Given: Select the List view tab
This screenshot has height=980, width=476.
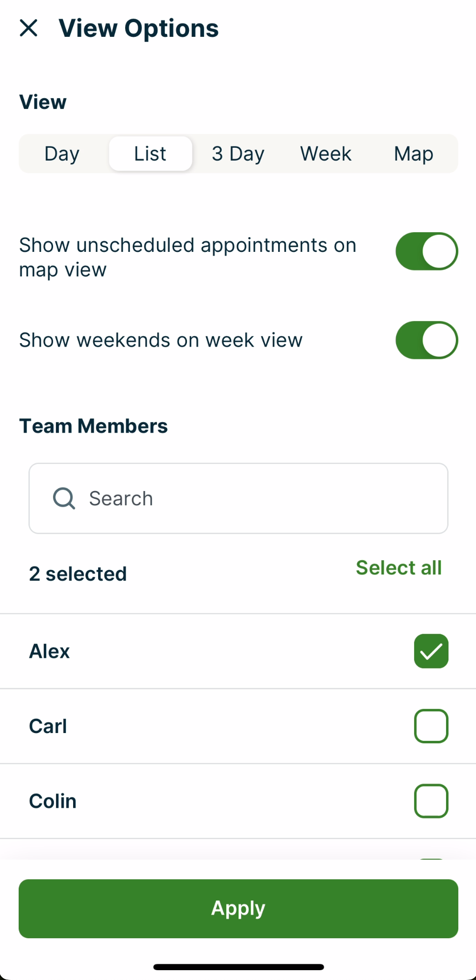Looking at the screenshot, I should 150,154.
